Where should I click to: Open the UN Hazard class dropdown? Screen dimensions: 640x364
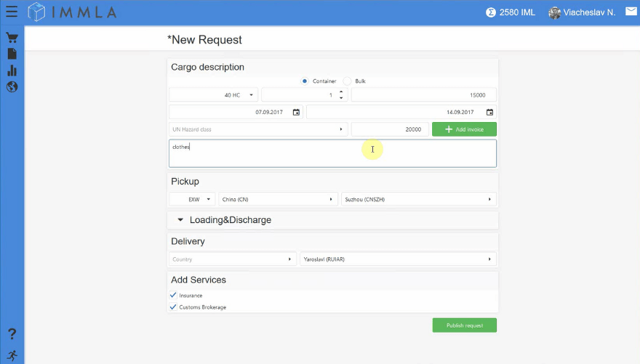pos(258,129)
